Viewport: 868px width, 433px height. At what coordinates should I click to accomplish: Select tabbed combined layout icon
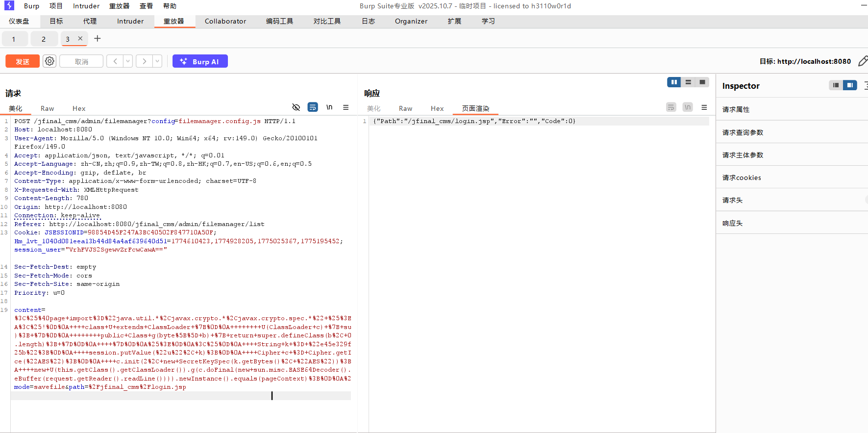tap(702, 82)
